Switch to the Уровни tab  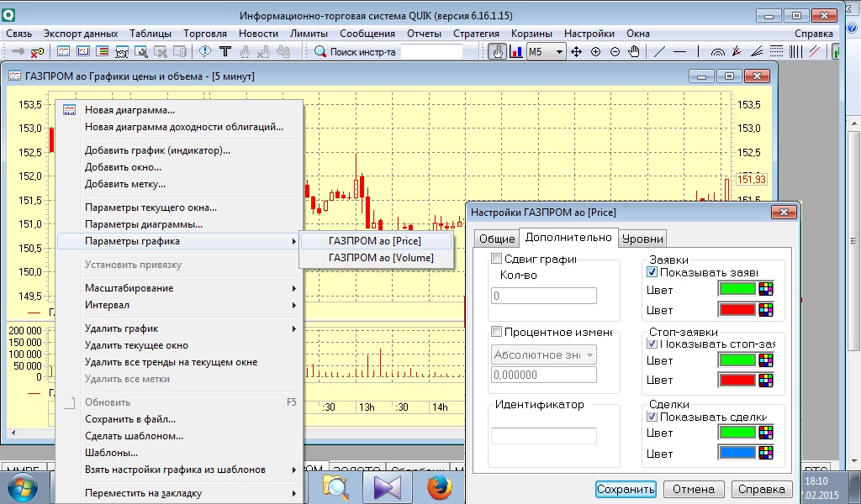coord(642,239)
